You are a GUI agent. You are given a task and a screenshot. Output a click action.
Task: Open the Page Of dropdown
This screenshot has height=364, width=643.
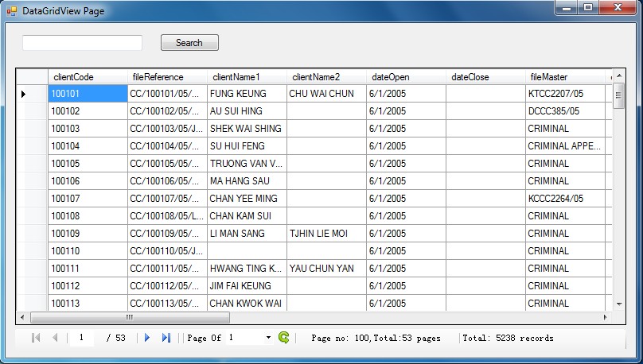[x=268, y=339]
